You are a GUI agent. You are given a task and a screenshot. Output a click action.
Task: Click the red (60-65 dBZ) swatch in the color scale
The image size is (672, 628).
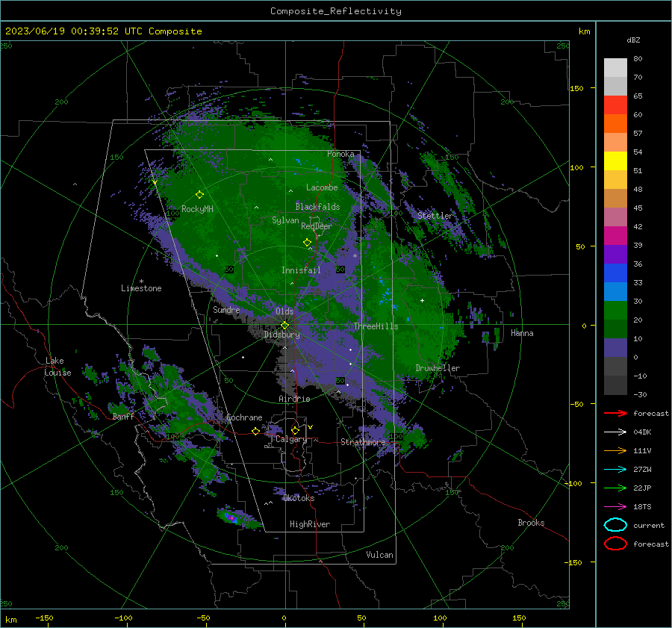615,105
